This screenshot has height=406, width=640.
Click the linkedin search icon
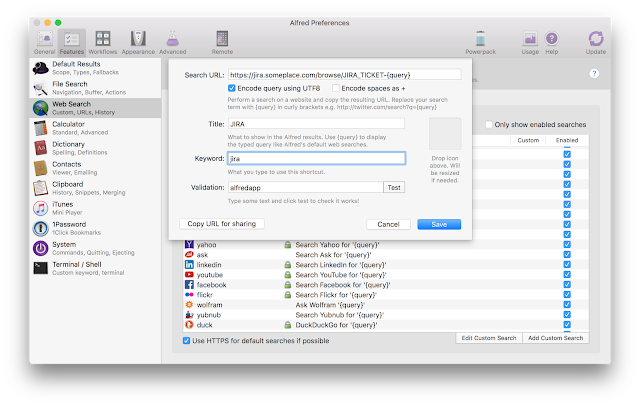coord(189,264)
